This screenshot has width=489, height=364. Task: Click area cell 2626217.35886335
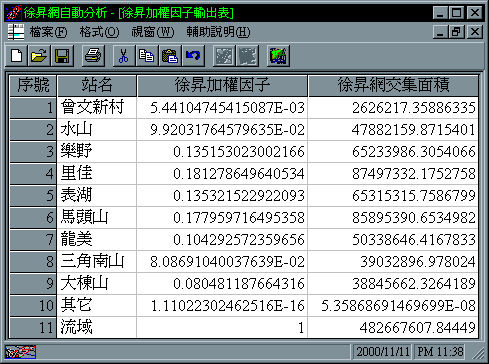(x=393, y=108)
